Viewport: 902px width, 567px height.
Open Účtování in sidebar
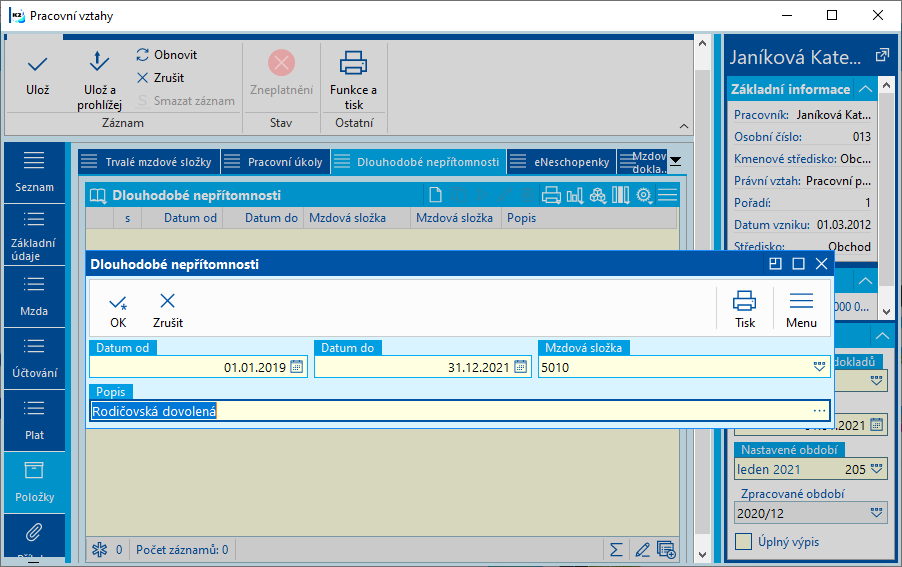pyautogui.click(x=34, y=359)
